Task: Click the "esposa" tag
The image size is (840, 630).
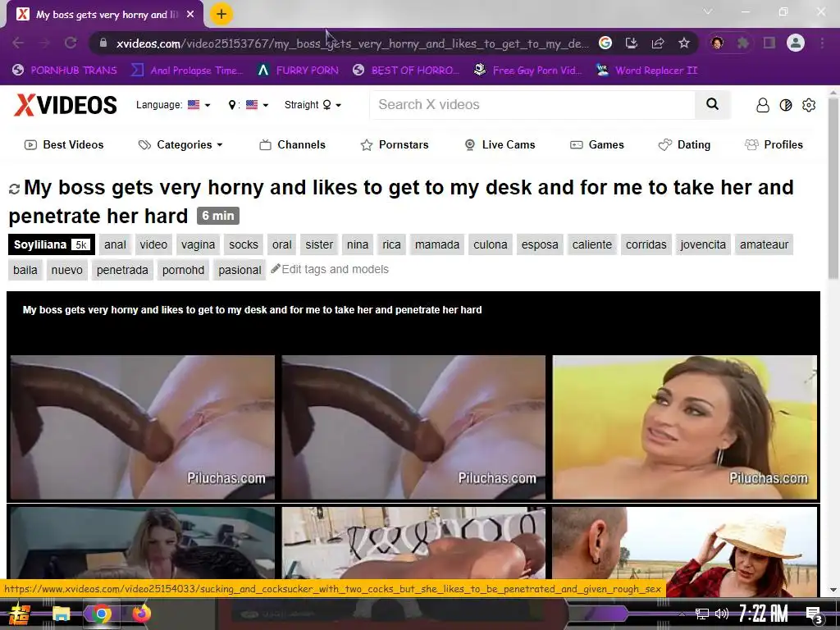Action: point(540,244)
